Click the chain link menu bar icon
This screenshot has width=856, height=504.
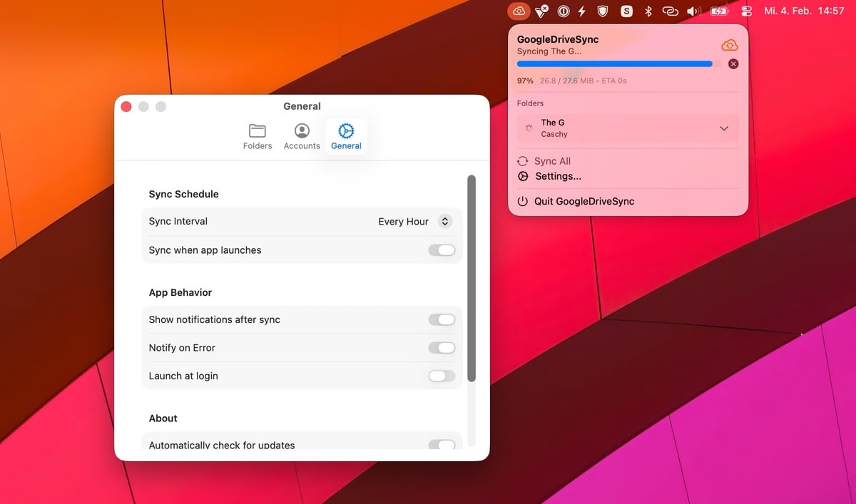tap(670, 11)
